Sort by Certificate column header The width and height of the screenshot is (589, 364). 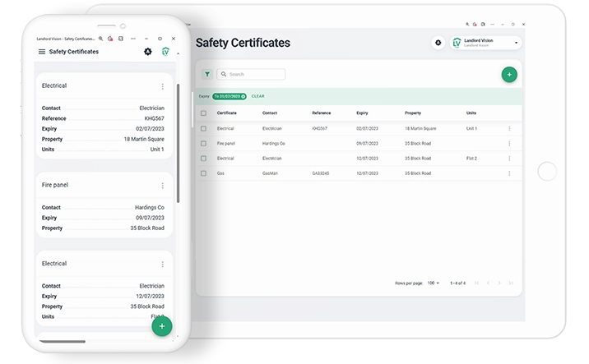tap(226, 113)
